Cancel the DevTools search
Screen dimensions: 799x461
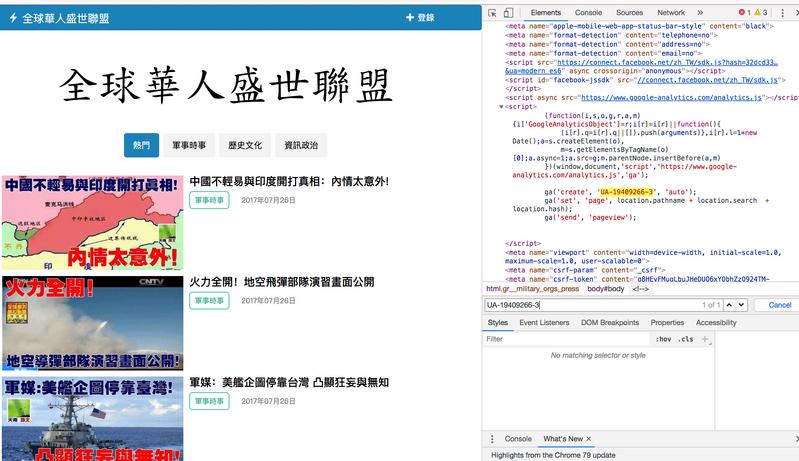pos(780,305)
